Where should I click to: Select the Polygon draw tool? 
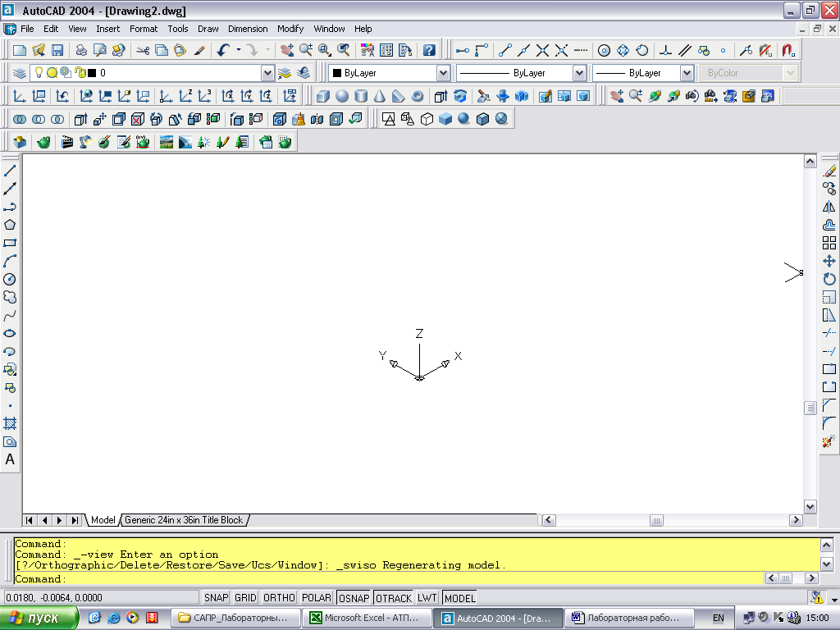[10, 225]
